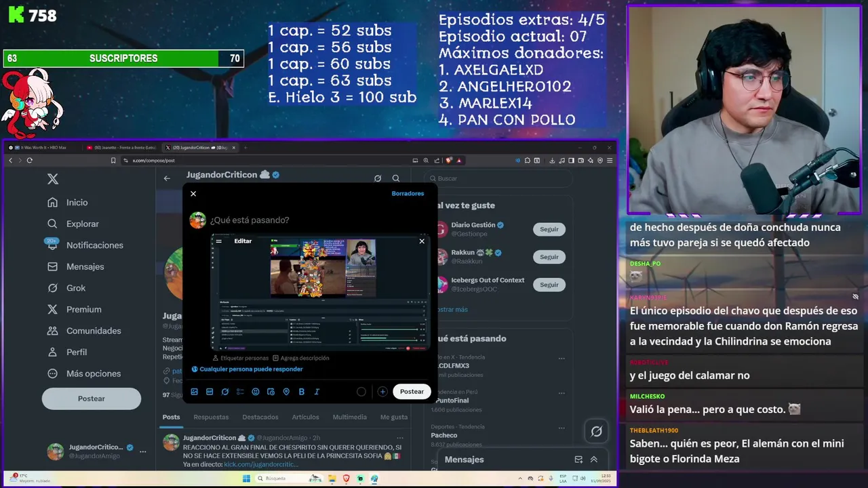Image resolution: width=868 pixels, height=488 pixels.
Task: Click the sidebar Postear button
Action: (92, 399)
